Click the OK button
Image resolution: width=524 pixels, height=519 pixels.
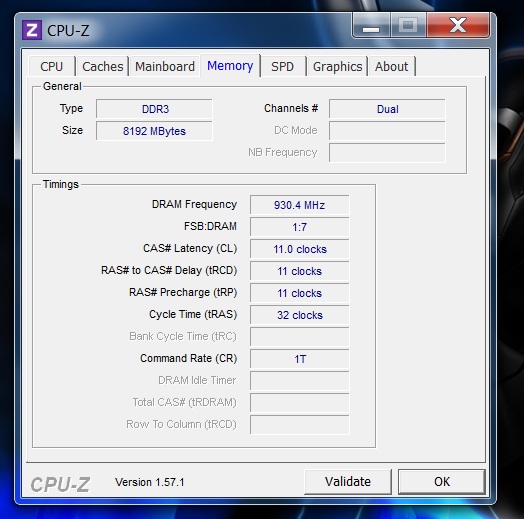coord(442,482)
